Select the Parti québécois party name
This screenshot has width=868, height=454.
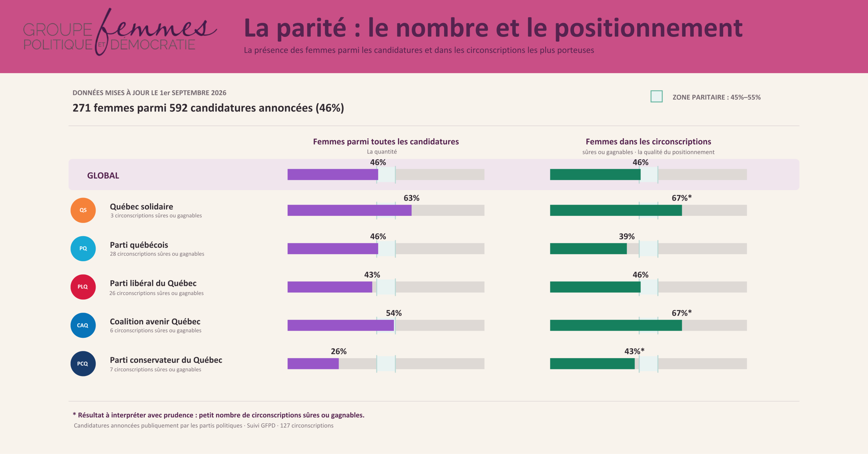[x=139, y=245]
